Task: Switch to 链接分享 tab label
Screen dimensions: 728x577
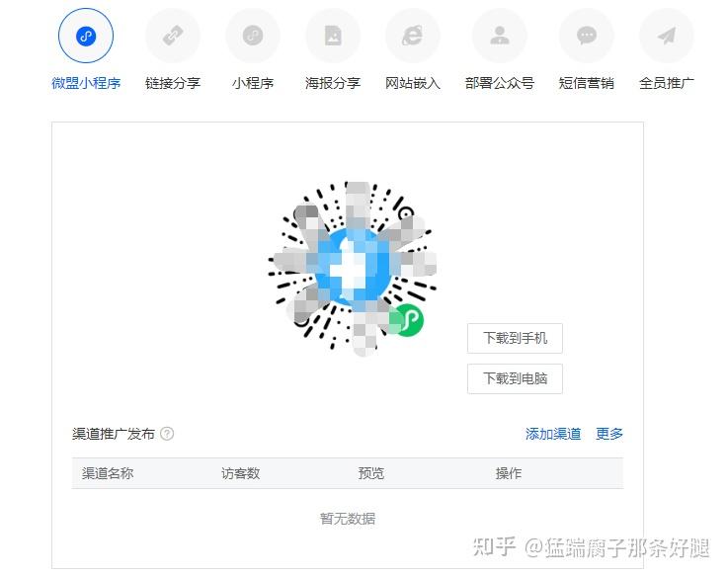Action: [173, 83]
